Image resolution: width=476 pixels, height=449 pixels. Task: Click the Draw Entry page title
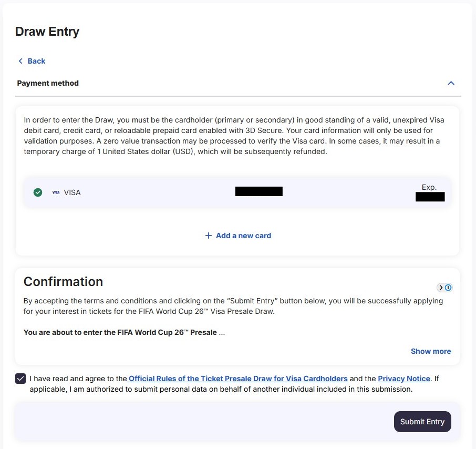pos(47,32)
